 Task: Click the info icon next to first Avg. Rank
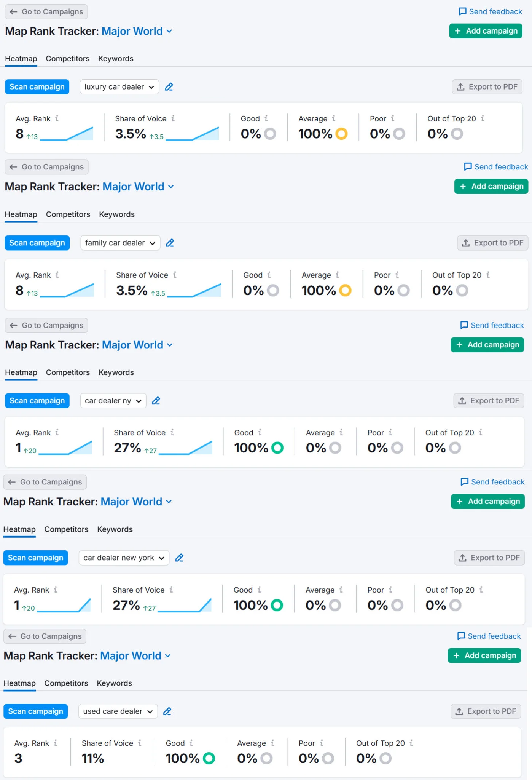[x=57, y=118]
